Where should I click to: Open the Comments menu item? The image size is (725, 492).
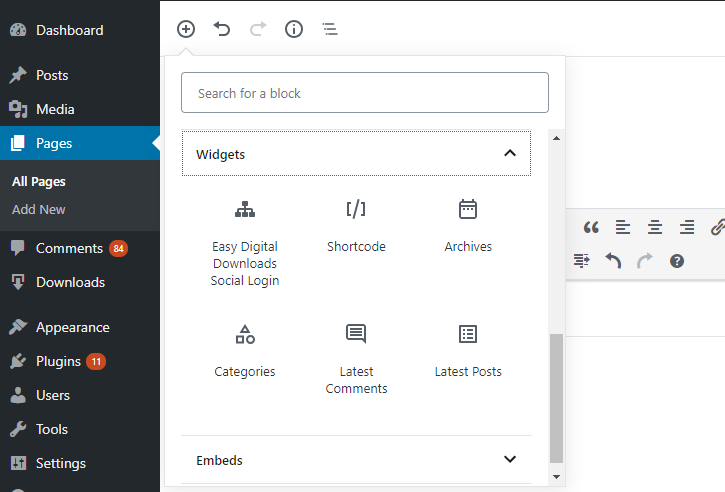[69, 248]
